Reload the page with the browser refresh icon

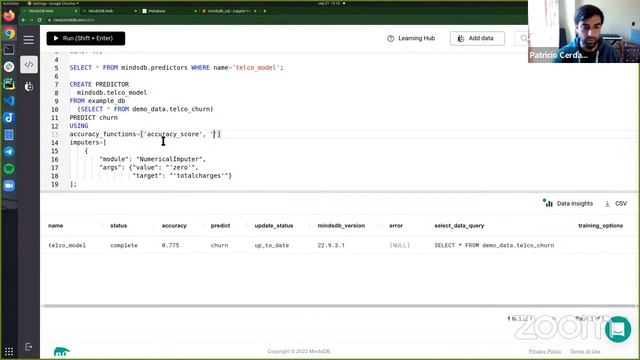click(x=40, y=20)
